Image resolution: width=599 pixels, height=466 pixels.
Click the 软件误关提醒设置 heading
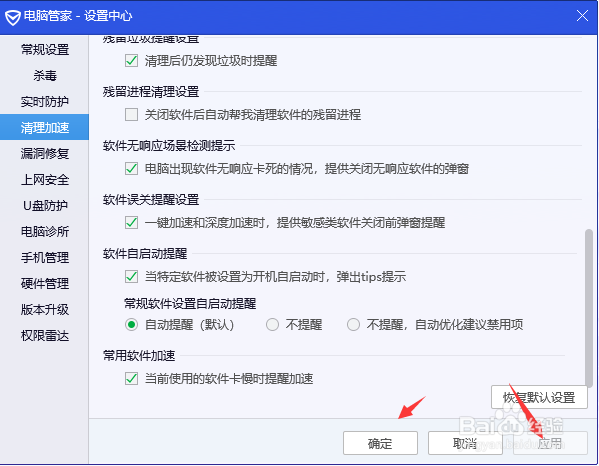[x=151, y=199]
